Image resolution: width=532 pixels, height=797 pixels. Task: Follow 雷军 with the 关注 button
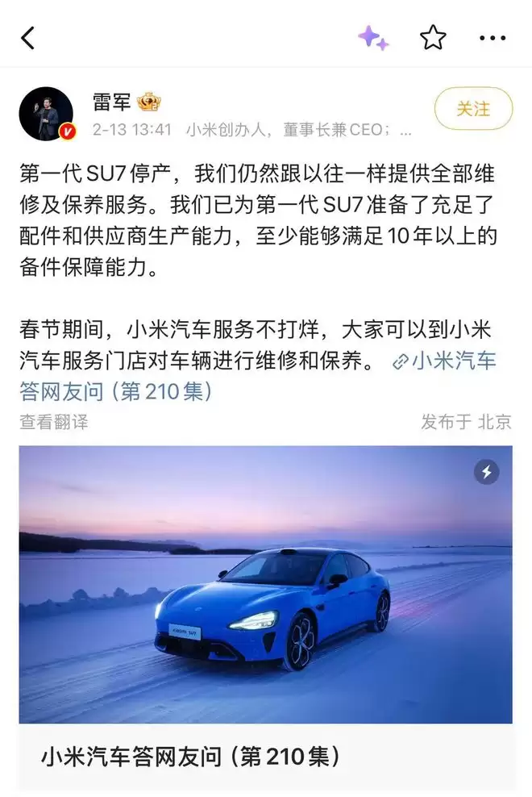(474, 108)
